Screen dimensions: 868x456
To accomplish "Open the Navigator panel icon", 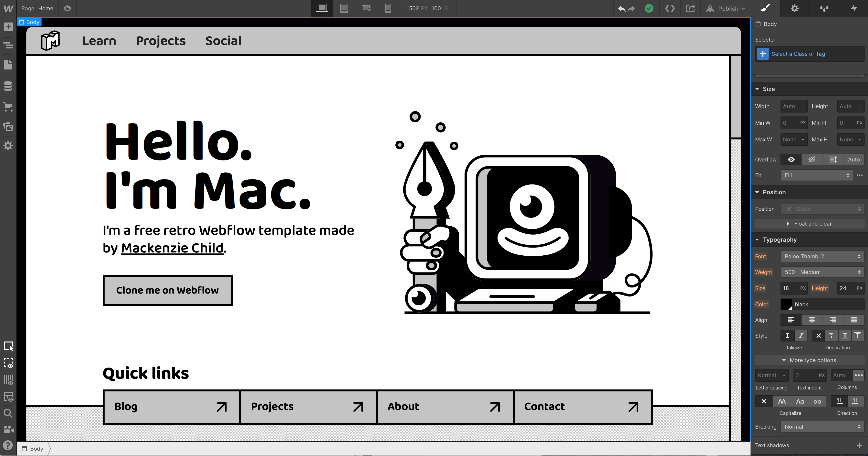I will coord(8,45).
